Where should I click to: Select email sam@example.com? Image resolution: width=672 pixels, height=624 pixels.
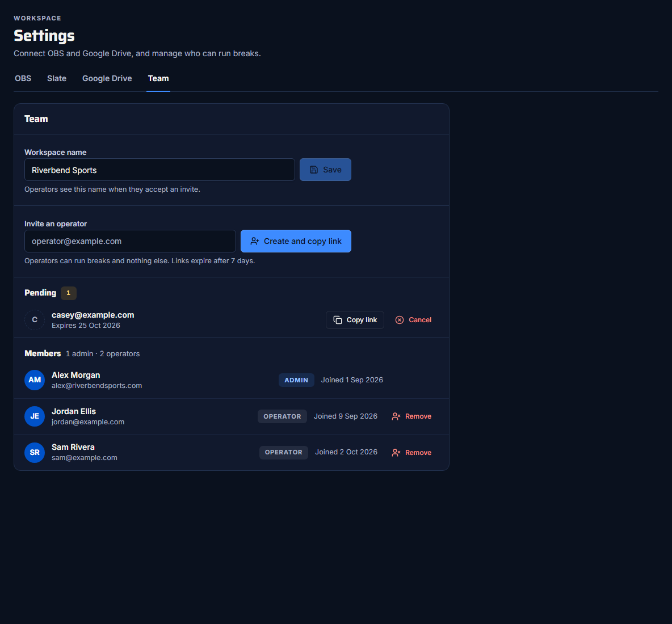point(85,457)
